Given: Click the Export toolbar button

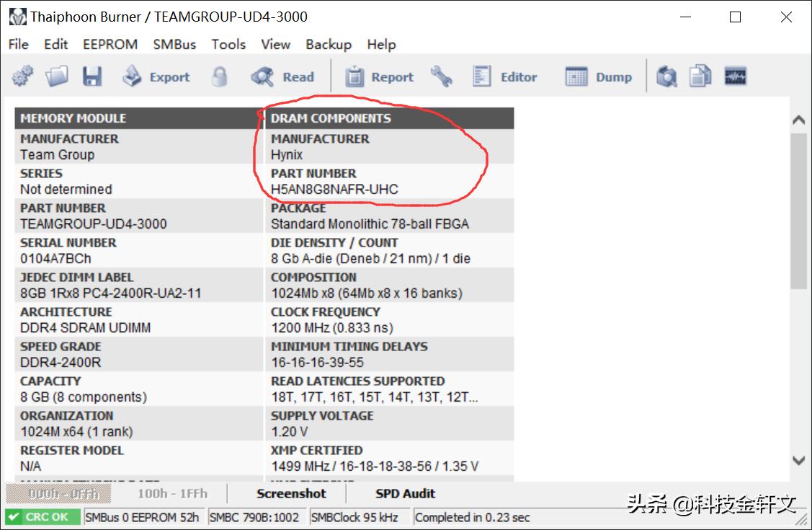Looking at the screenshot, I should (156, 76).
